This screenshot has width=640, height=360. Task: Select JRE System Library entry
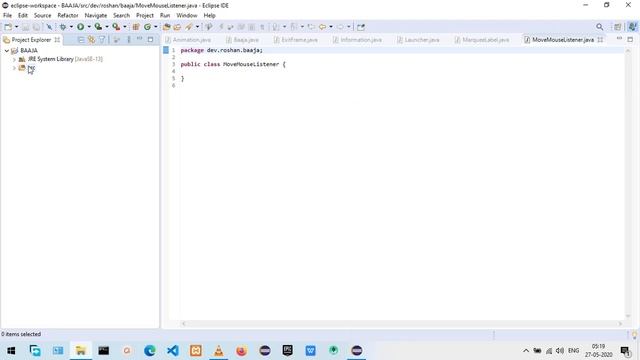pyautogui.click(x=65, y=59)
